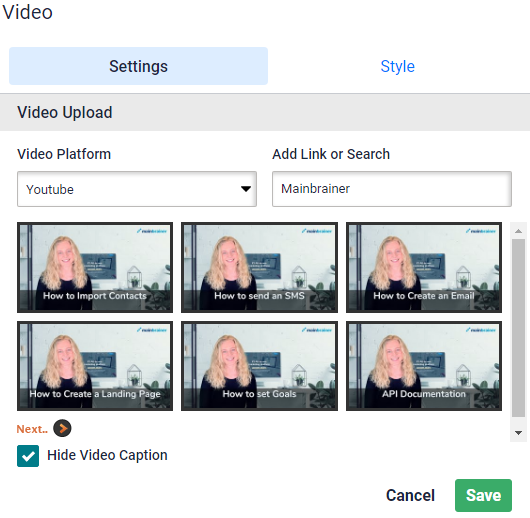Open the Style tab
530x518 pixels.
(398, 66)
